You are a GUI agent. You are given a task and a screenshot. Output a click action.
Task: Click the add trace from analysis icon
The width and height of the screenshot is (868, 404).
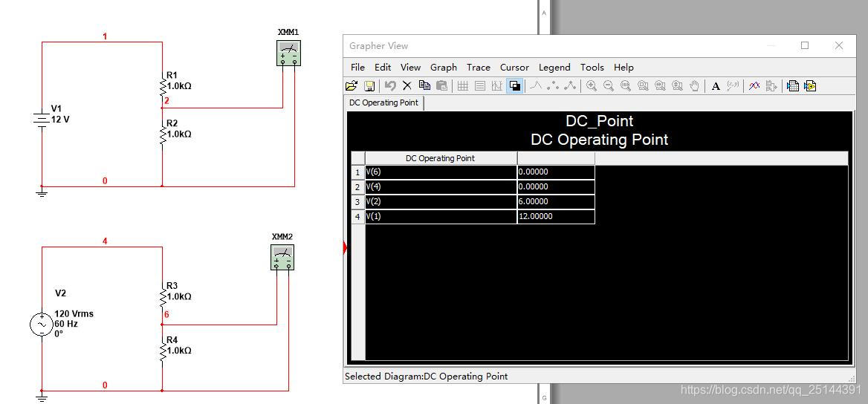(x=771, y=86)
